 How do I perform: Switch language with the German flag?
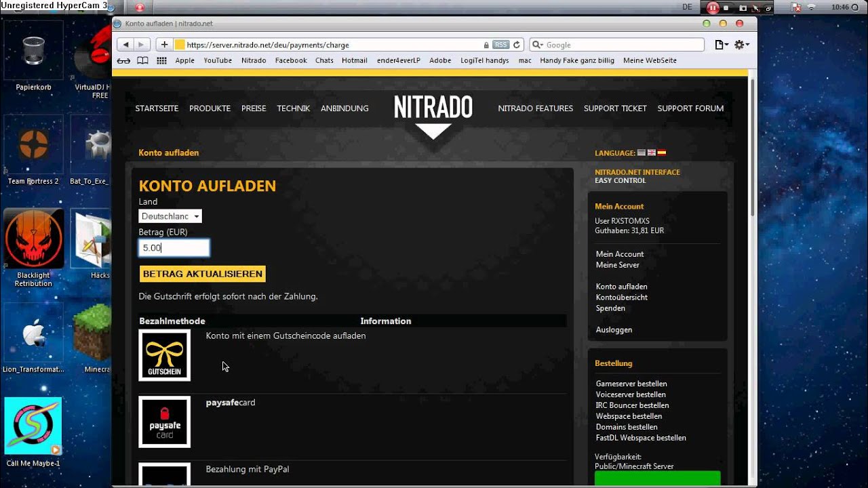coord(642,153)
